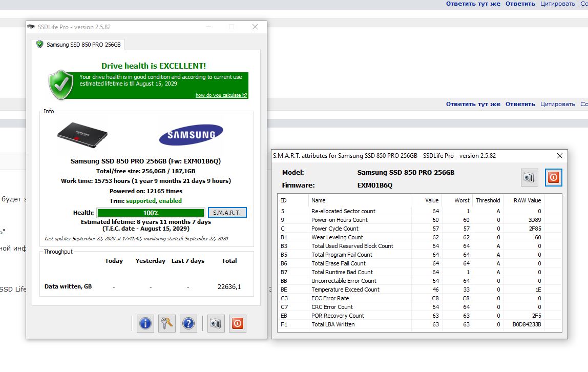Click red power exit icon in SSDLife main window
Viewport: 588px width, 372px height.
[x=237, y=323]
